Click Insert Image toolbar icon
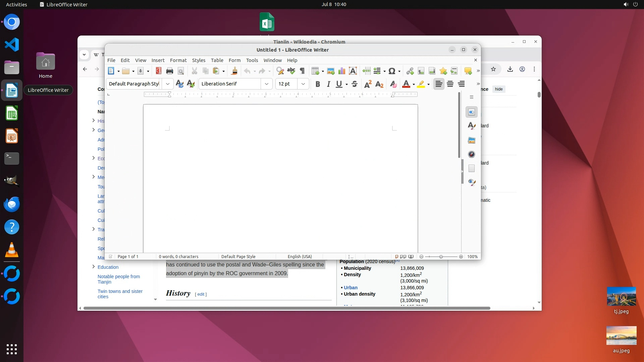Image resolution: width=644 pixels, height=362 pixels. (331, 71)
